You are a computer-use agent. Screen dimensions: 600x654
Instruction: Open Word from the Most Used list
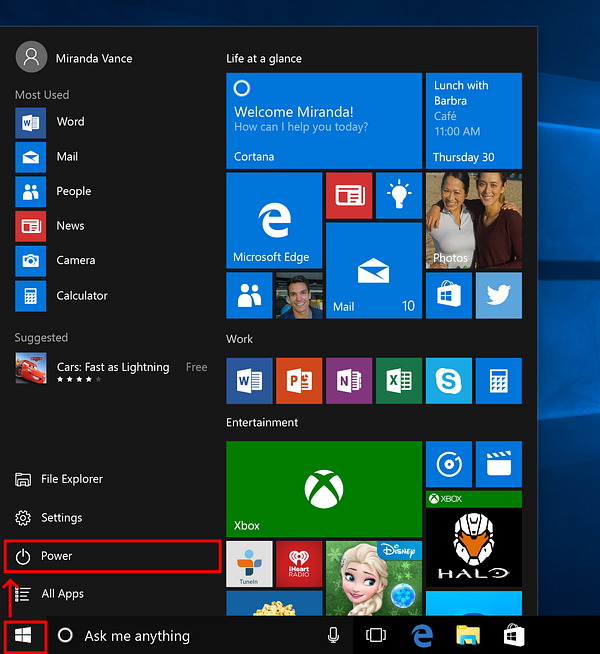pos(50,122)
